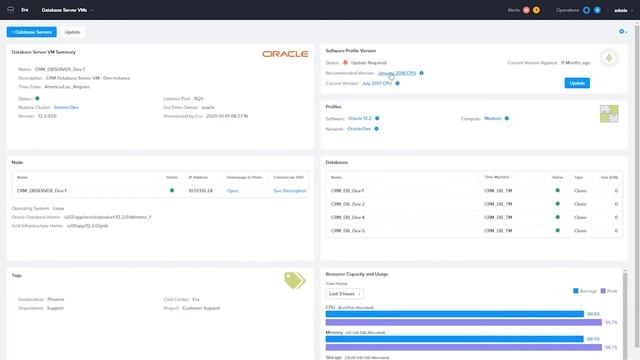Screen dimensions: 640x360
Task: Show info for the Oracle 12.2 software profile
Action: pos(377,118)
